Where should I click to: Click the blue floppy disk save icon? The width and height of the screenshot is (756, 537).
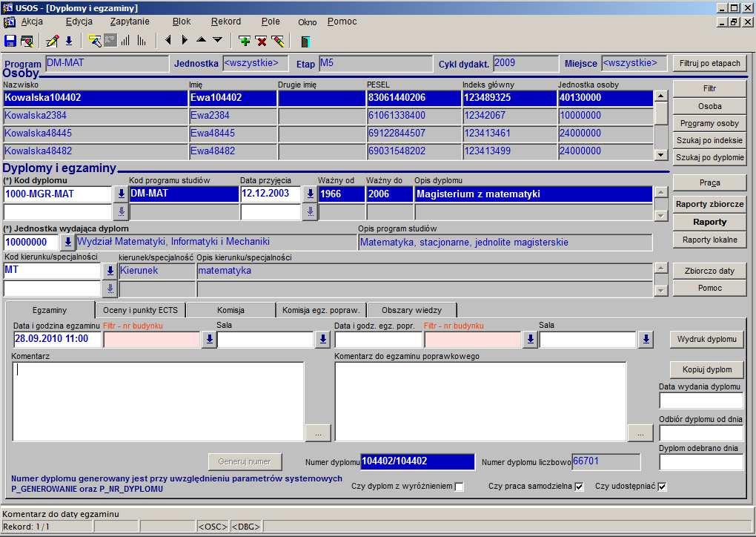pyautogui.click(x=10, y=41)
